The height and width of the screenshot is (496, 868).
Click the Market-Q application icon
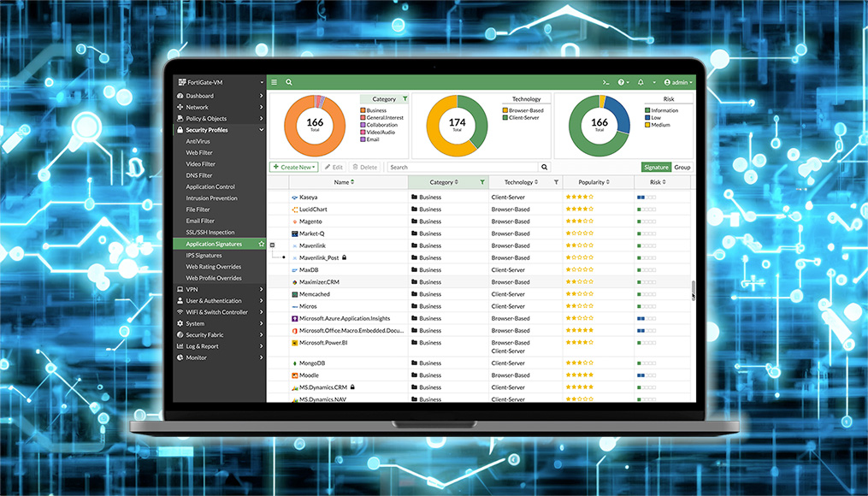(294, 233)
